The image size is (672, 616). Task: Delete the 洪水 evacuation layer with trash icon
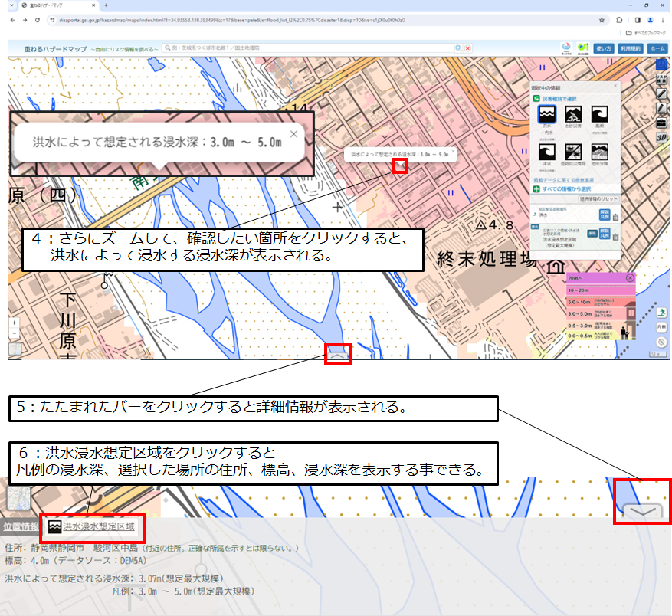pyautogui.click(x=615, y=217)
